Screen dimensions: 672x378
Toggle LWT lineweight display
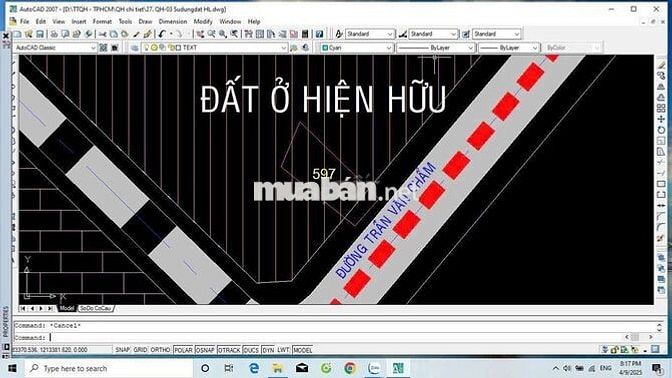(283, 350)
